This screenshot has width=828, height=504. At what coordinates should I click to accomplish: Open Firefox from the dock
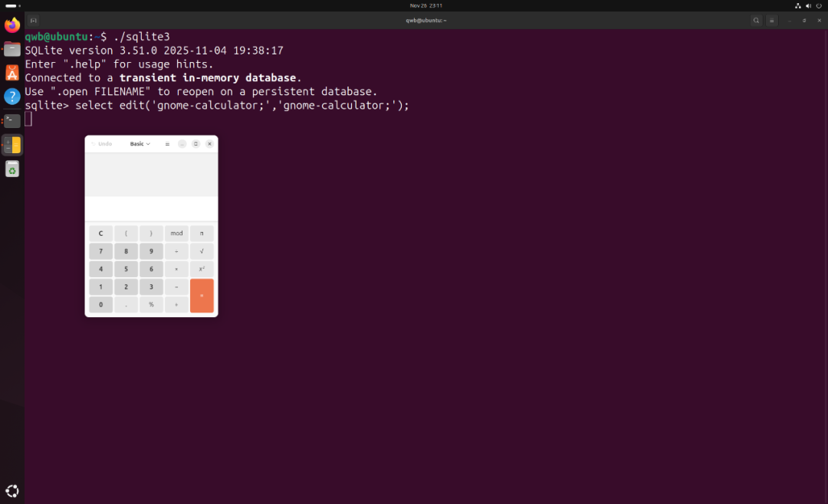point(12,25)
